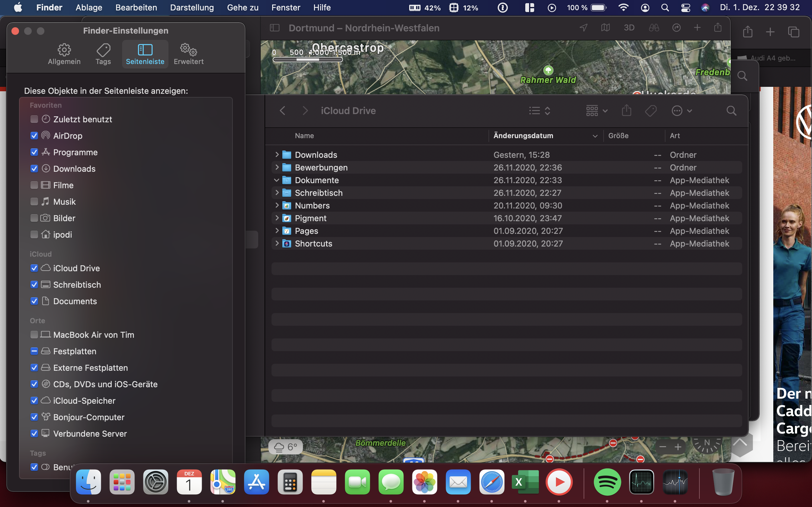This screenshot has width=812, height=507.
Task: Click the search magnifier in iCloud Drive window
Action: point(731,111)
